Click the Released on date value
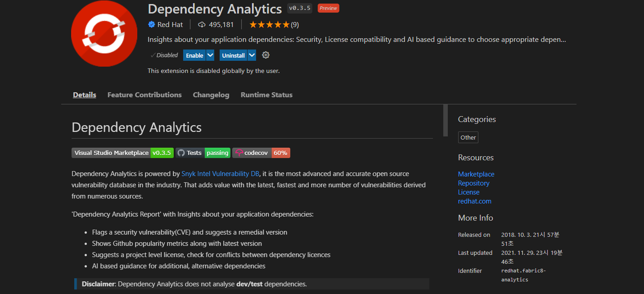This screenshot has width=644, height=294. tap(530, 239)
